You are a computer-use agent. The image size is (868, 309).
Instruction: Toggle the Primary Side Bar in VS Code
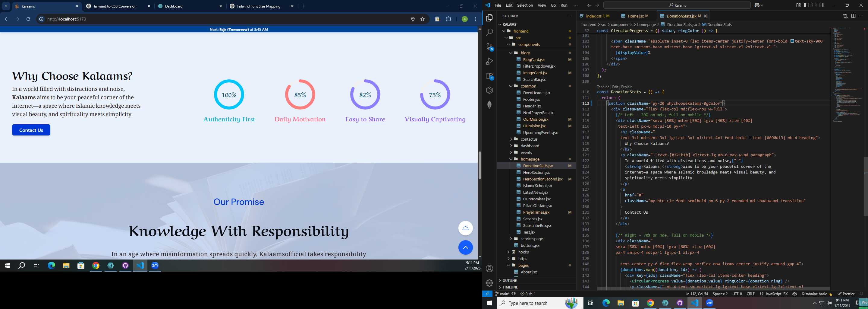(x=806, y=5)
